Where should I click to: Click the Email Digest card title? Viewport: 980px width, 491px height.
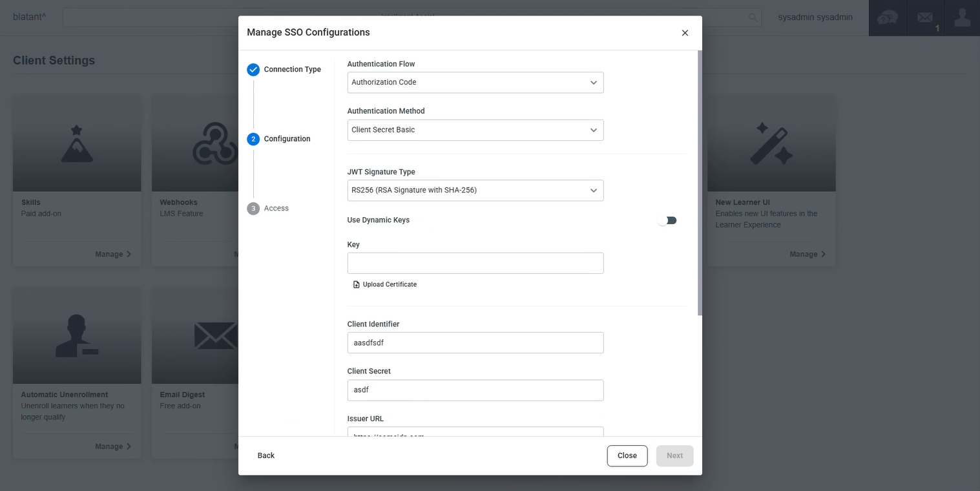click(x=182, y=395)
